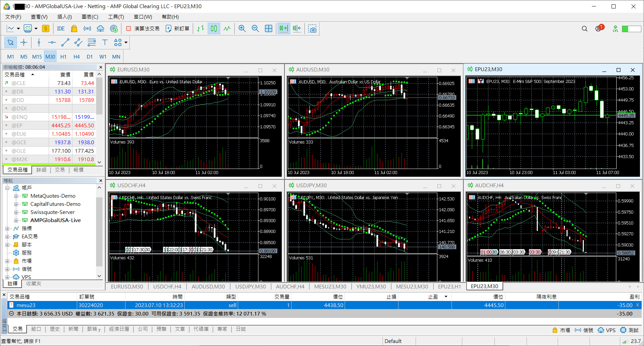Toggle chart shift button

[297, 29]
